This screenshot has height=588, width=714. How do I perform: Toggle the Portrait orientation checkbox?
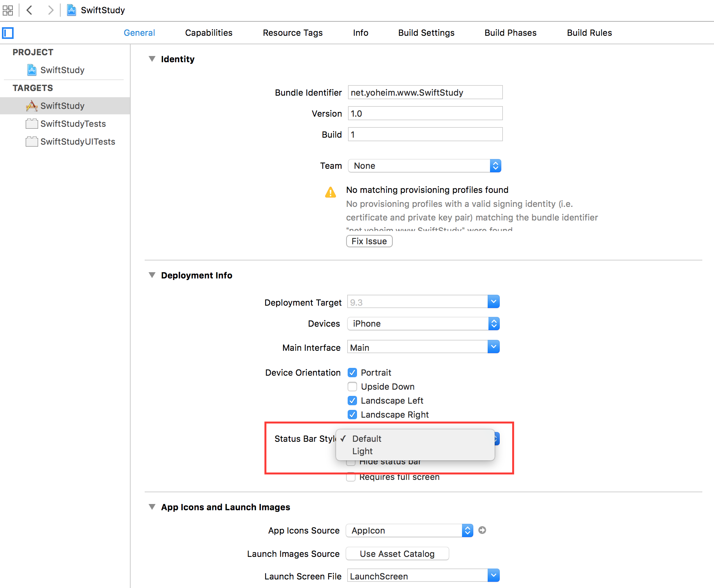352,373
